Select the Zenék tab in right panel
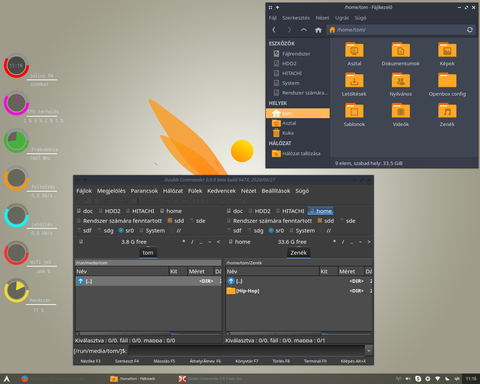This screenshot has width=480, height=384. click(x=298, y=253)
